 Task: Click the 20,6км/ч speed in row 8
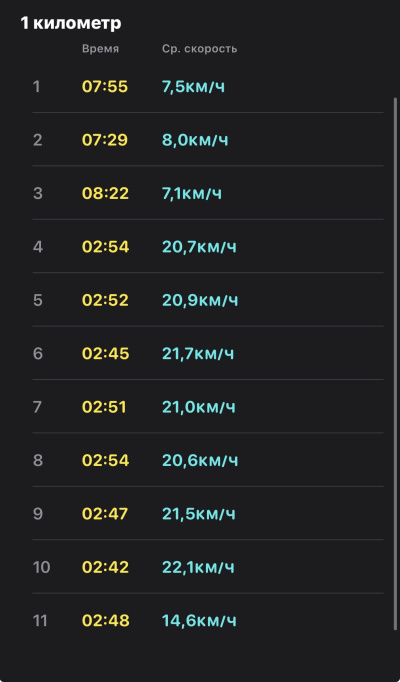tap(200, 460)
